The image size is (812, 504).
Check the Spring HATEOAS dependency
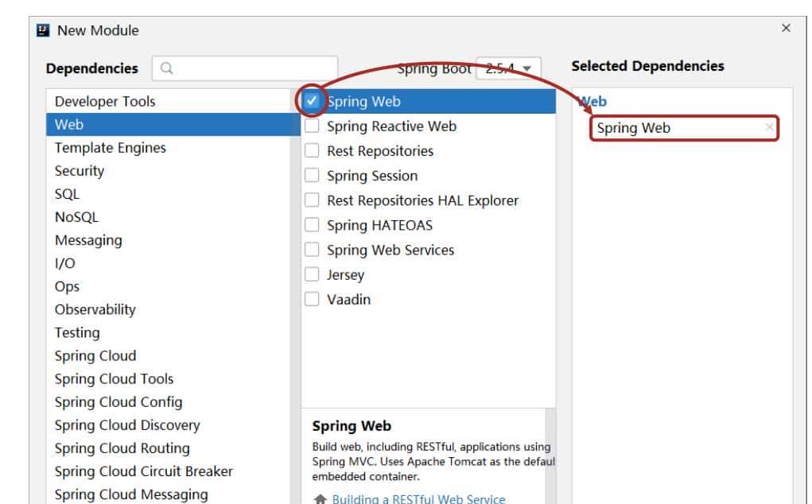click(311, 225)
